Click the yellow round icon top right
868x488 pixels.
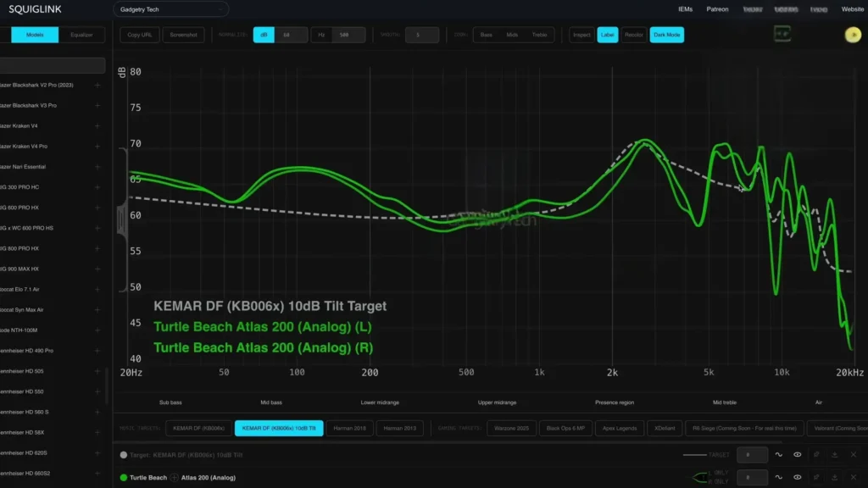coord(853,35)
